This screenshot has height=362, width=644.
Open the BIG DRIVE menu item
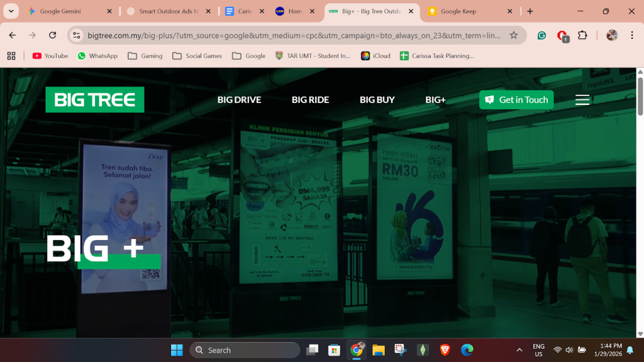[x=239, y=100]
